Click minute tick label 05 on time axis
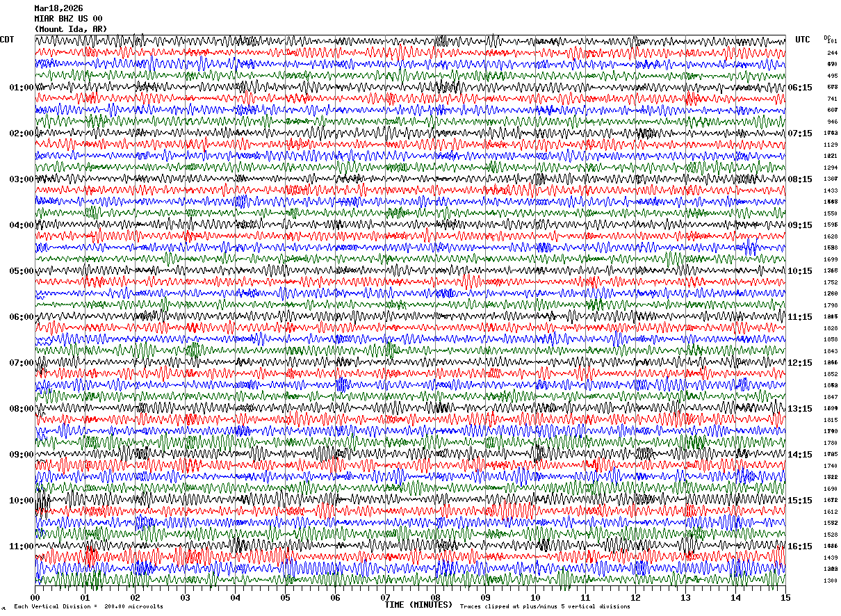Image resolution: width=841 pixels, height=616 pixels. click(x=285, y=598)
